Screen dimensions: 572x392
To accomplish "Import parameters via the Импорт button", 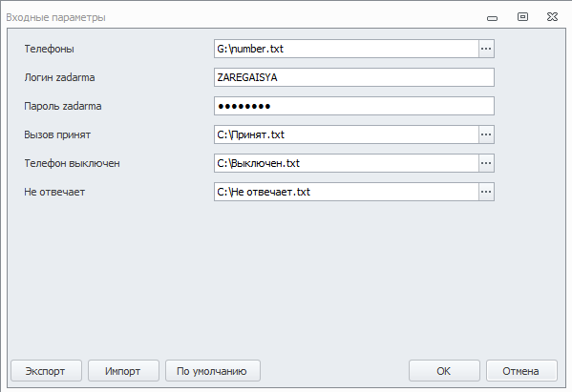I will (123, 371).
